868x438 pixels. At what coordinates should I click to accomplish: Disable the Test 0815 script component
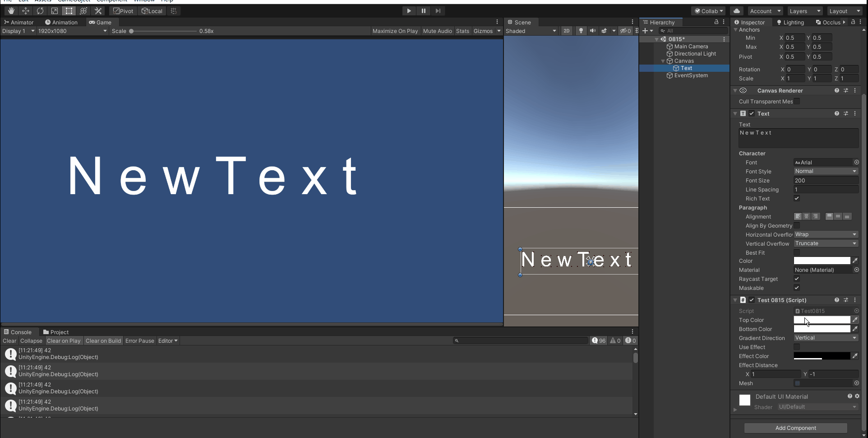coord(752,300)
